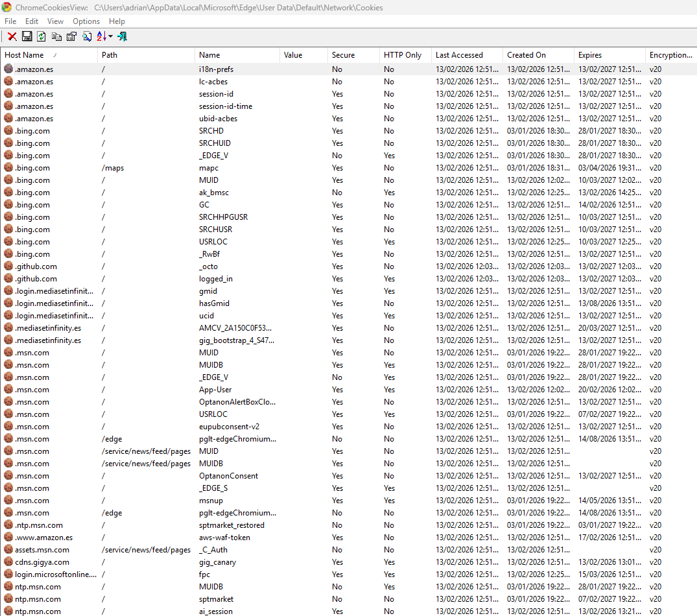
Task: Refresh the cookie list using toolbar icon
Action: point(41,36)
